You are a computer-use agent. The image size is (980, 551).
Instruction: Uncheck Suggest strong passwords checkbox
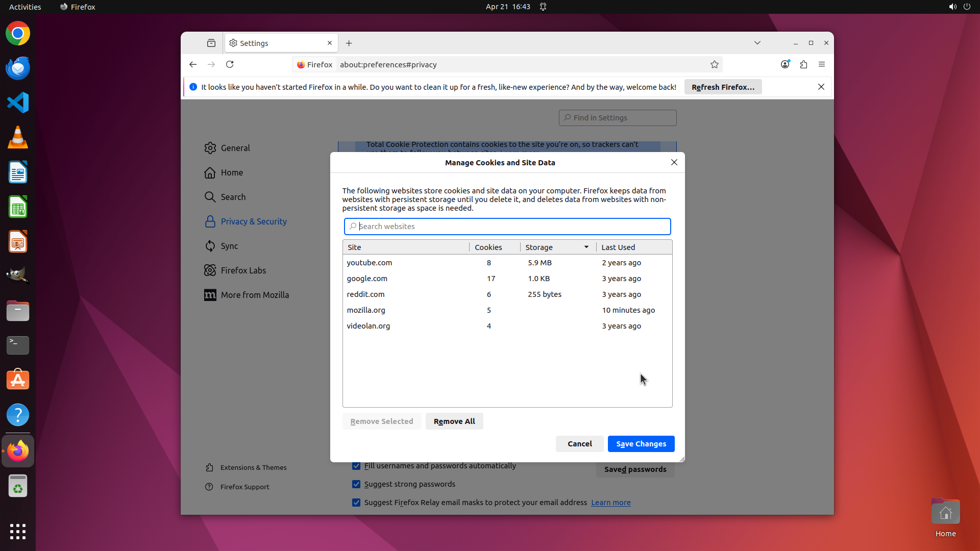point(356,484)
